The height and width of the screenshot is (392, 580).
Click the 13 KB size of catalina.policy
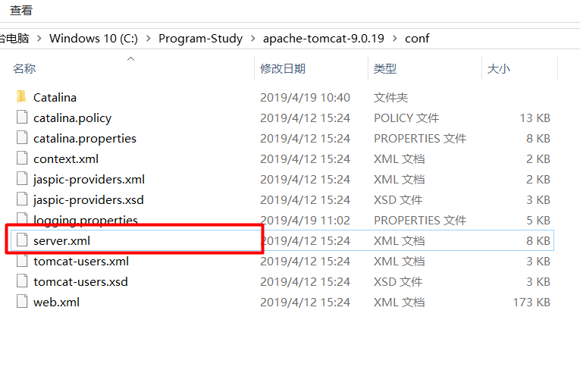click(x=535, y=118)
